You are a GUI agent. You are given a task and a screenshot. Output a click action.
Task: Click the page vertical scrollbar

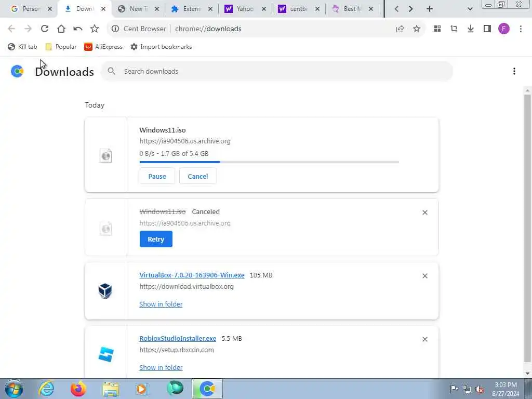click(x=527, y=228)
